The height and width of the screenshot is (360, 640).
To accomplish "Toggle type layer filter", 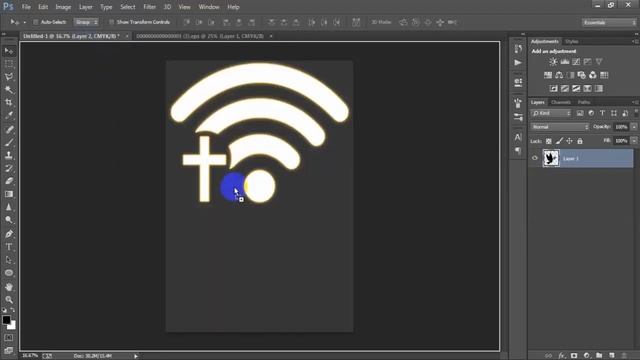I will pos(602,113).
